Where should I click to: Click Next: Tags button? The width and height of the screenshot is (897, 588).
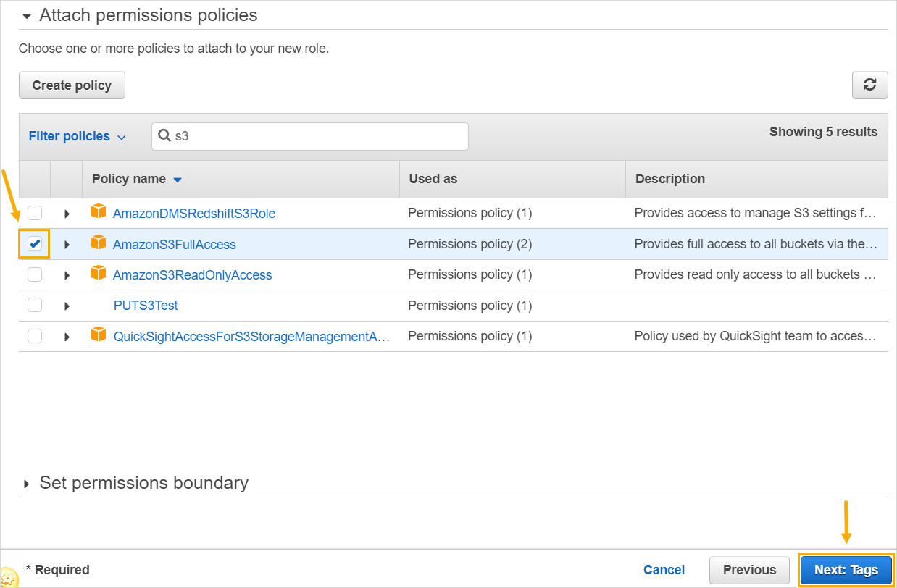pos(846,570)
